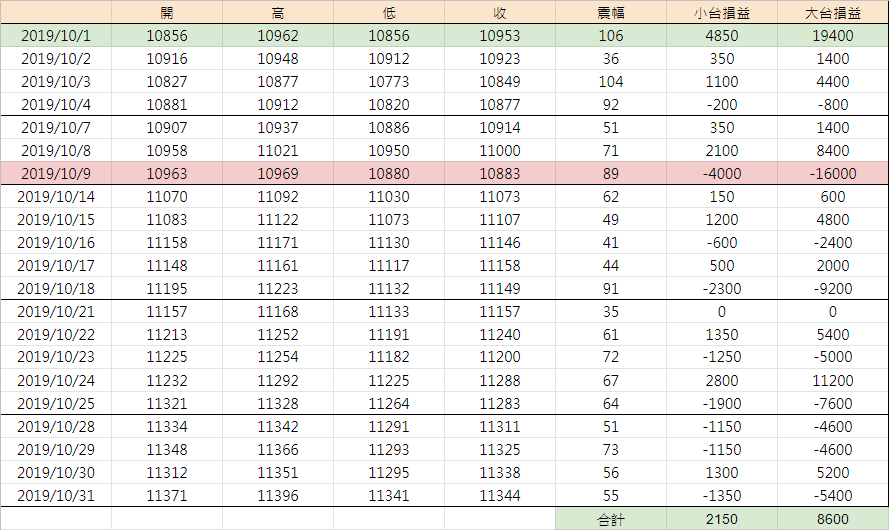Click the -4000 loss cell

click(x=722, y=173)
